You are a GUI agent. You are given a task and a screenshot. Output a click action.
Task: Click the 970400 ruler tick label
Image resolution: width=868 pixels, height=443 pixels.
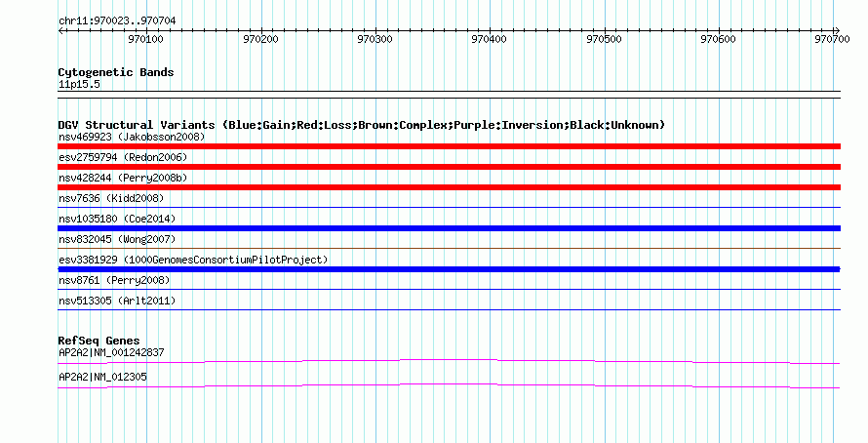489,40
